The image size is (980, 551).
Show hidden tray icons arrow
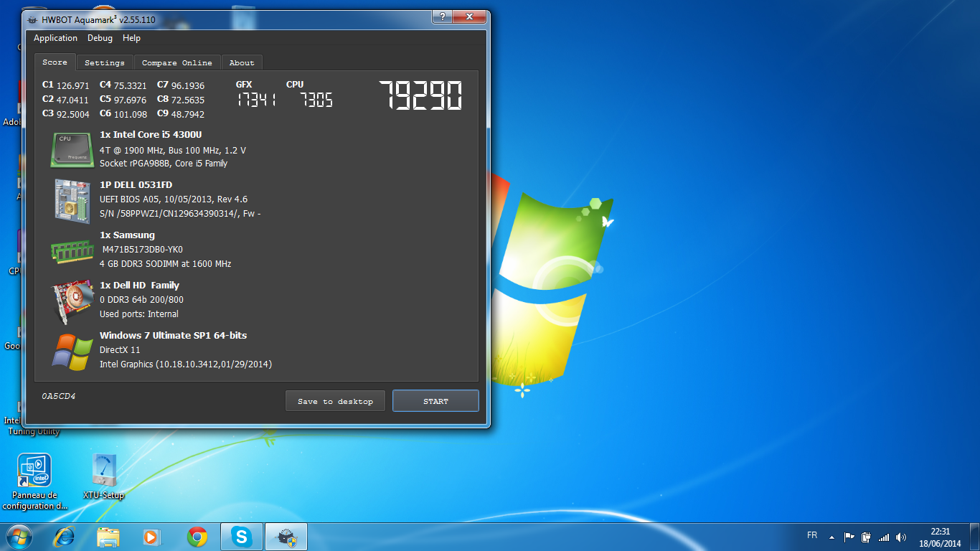831,537
